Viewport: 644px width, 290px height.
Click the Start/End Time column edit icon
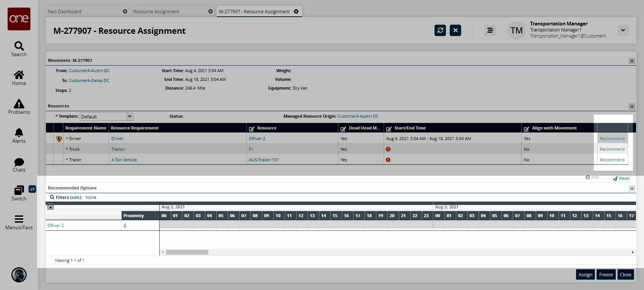coord(389,129)
